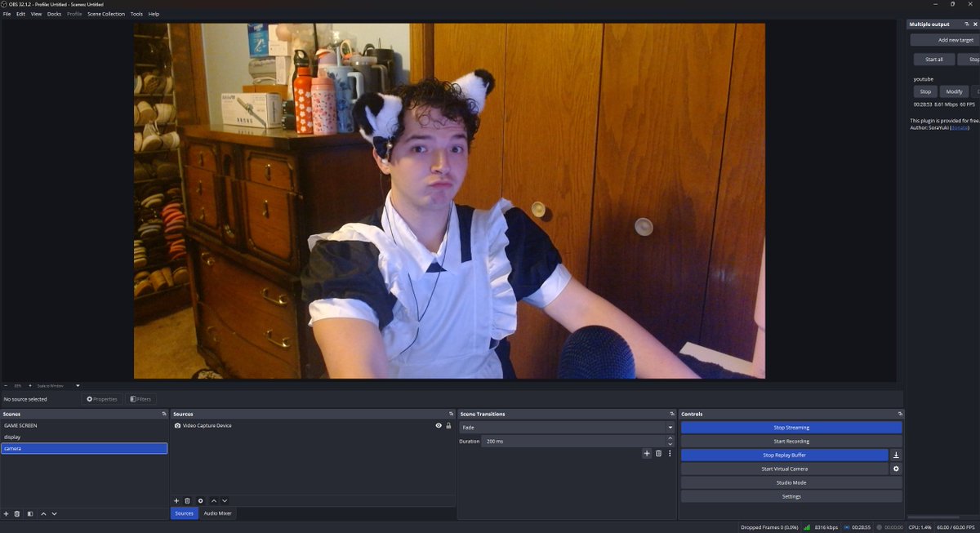Move source up arrow in Sources toolbar
This screenshot has width=980, height=533.
click(x=214, y=500)
